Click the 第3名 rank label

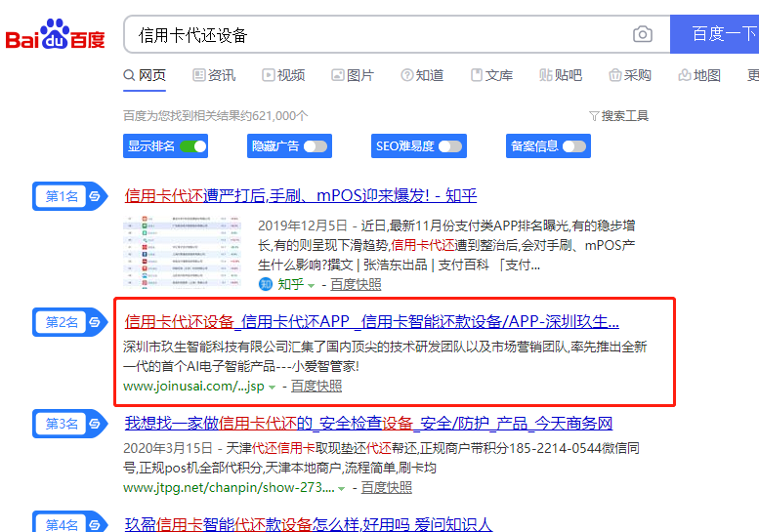(62, 424)
